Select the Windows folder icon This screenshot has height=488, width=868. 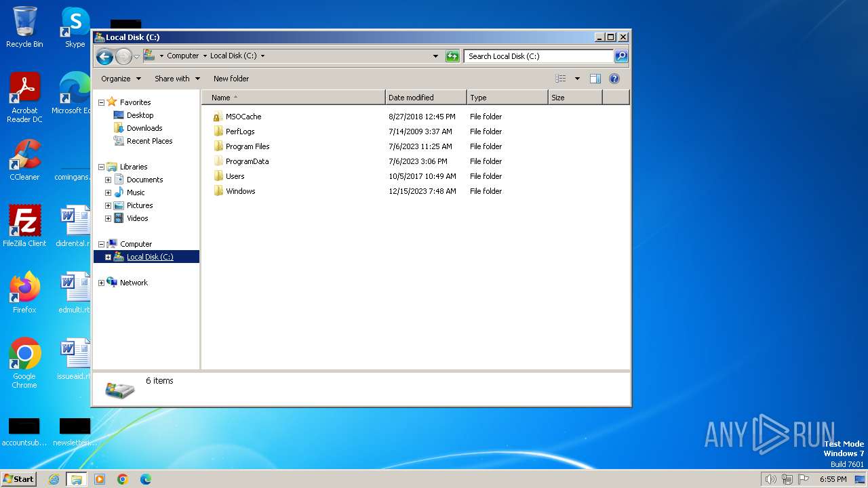tap(218, 191)
